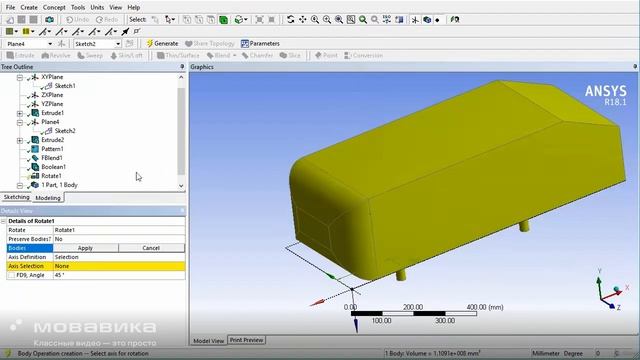Open the Tools menu
640x360 pixels.
(x=78, y=7)
